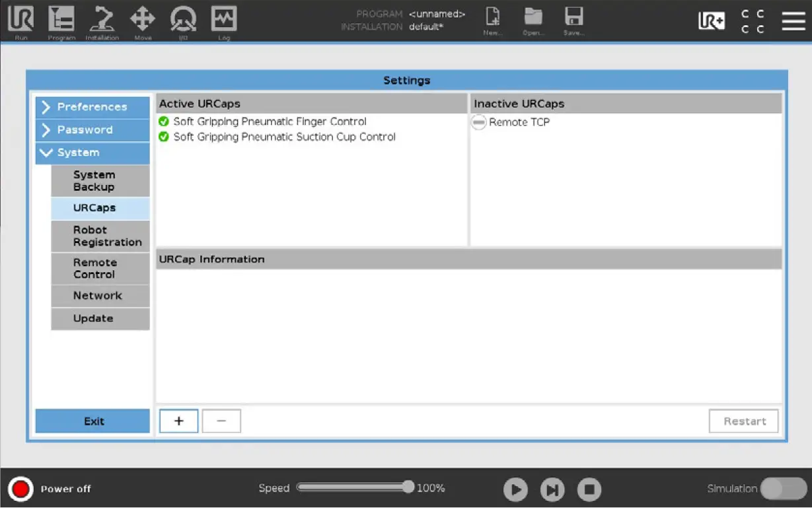Select the URCaps menu item
The image size is (812, 508).
point(100,208)
